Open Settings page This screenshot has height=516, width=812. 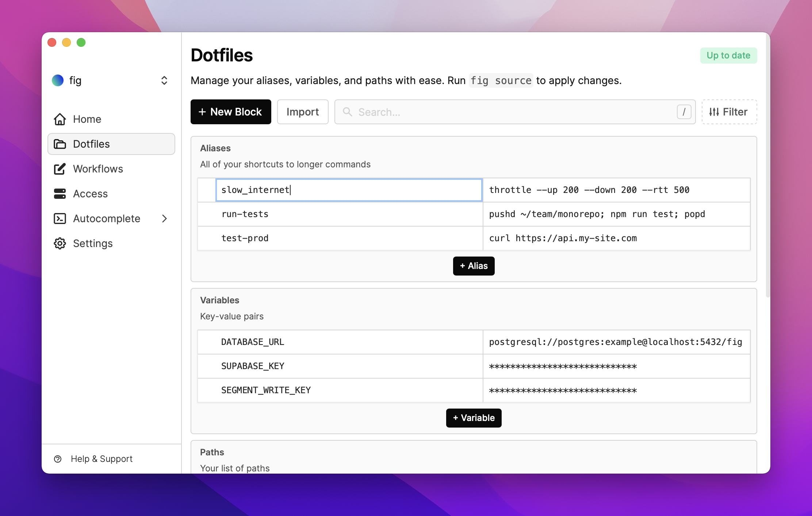coord(111,243)
